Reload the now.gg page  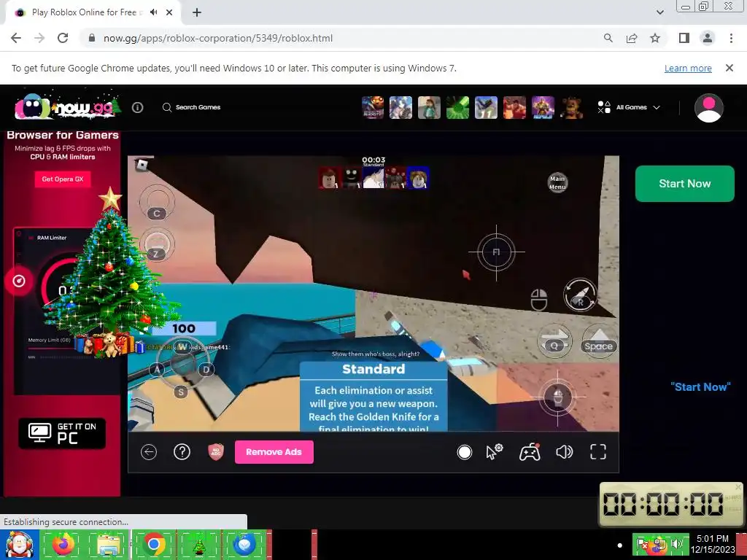tap(63, 38)
